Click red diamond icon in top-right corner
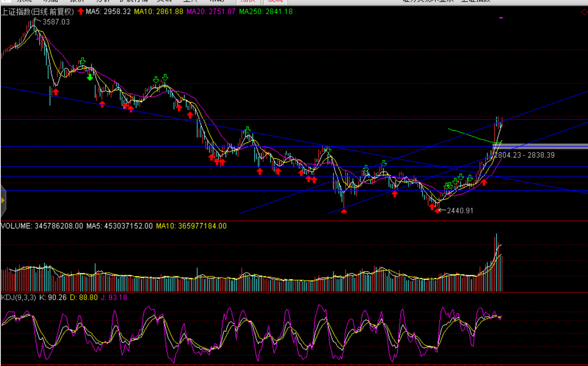This screenshot has height=366, width=588. click(584, 12)
